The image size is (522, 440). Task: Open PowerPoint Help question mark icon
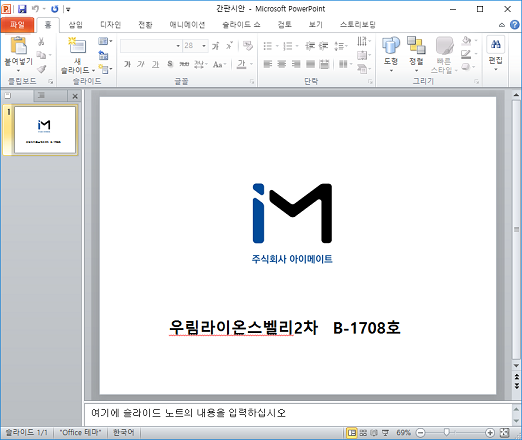pos(515,25)
